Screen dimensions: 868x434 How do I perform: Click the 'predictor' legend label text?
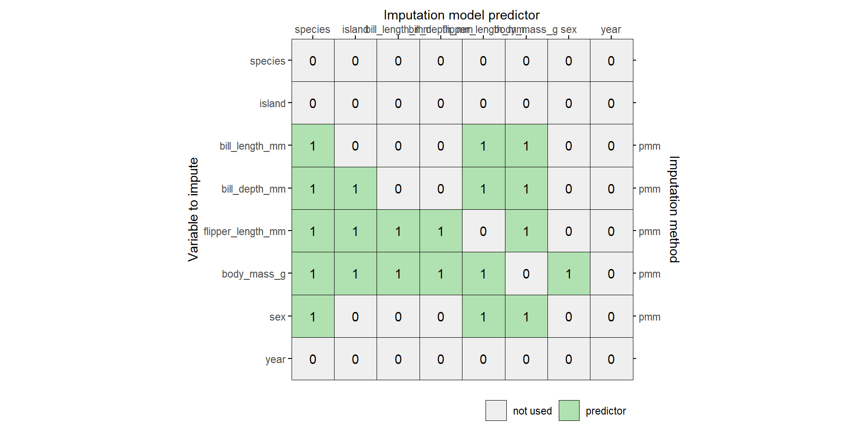click(x=605, y=411)
